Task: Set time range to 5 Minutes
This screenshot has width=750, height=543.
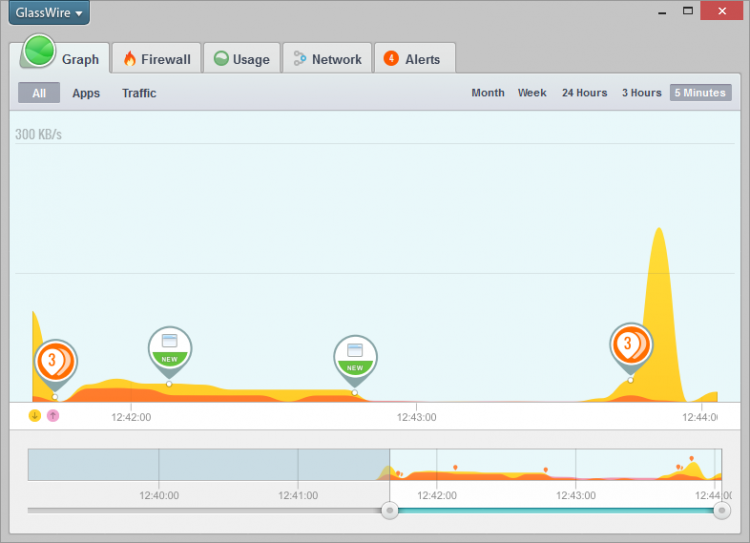Action: click(700, 93)
